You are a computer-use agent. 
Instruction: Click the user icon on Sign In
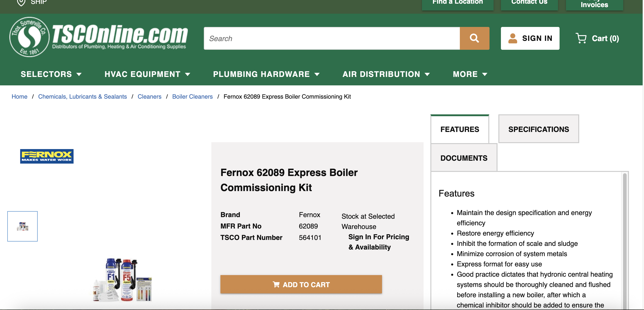[513, 38]
